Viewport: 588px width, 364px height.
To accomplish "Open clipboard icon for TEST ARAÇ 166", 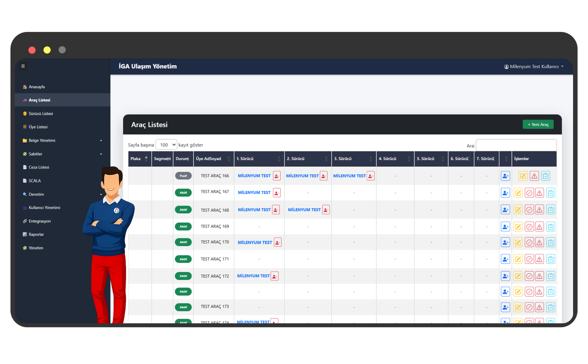I will (x=545, y=176).
